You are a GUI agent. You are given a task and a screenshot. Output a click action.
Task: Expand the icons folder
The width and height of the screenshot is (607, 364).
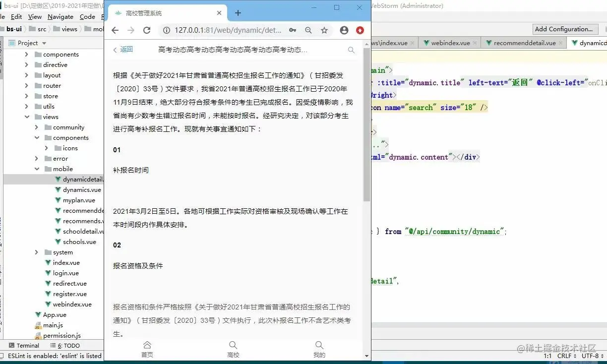pos(47,148)
